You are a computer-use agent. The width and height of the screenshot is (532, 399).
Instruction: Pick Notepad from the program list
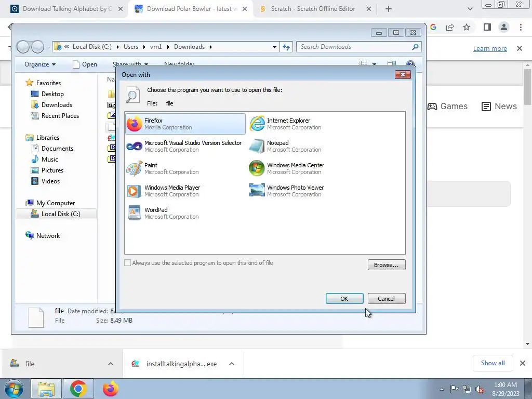coord(286,146)
